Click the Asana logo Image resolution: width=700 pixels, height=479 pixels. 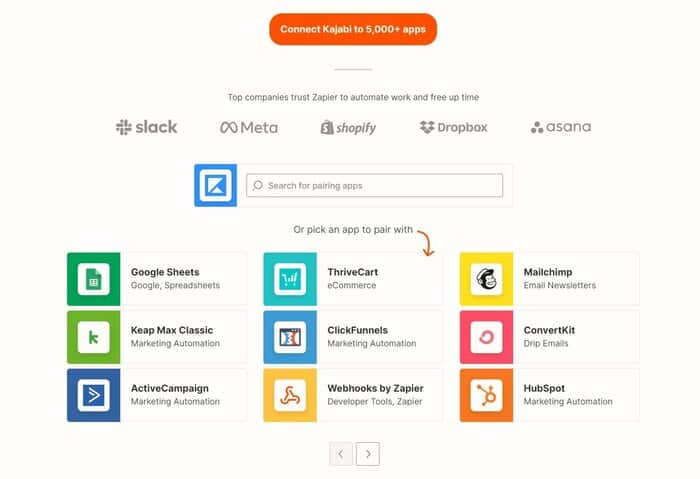click(561, 127)
